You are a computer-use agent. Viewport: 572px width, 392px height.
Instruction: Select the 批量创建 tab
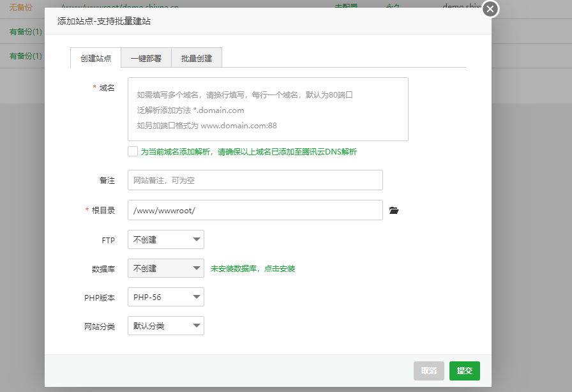pos(197,58)
